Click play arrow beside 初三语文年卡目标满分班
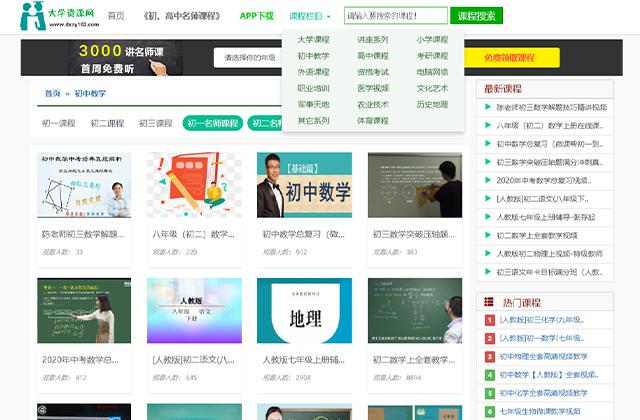The image size is (640, 420). click(487, 271)
